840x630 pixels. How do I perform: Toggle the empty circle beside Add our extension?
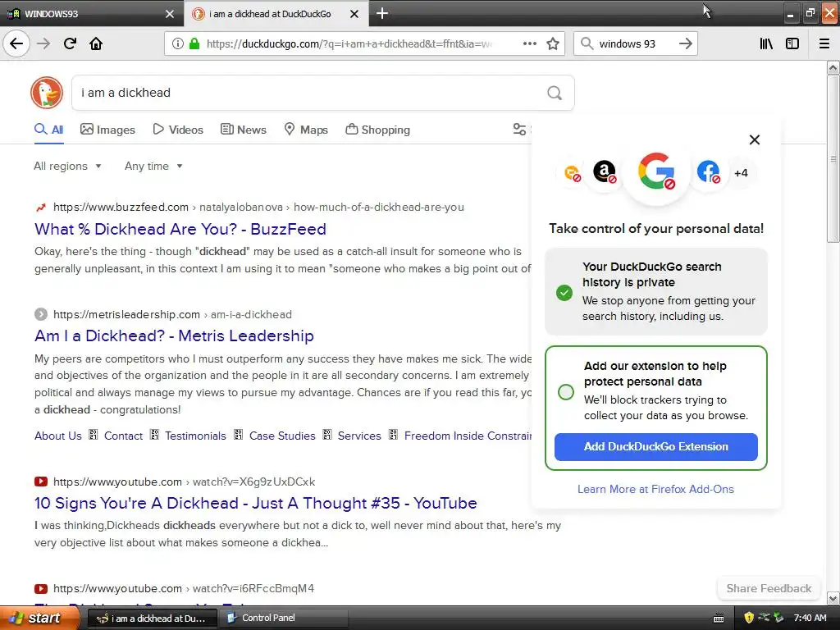(566, 392)
